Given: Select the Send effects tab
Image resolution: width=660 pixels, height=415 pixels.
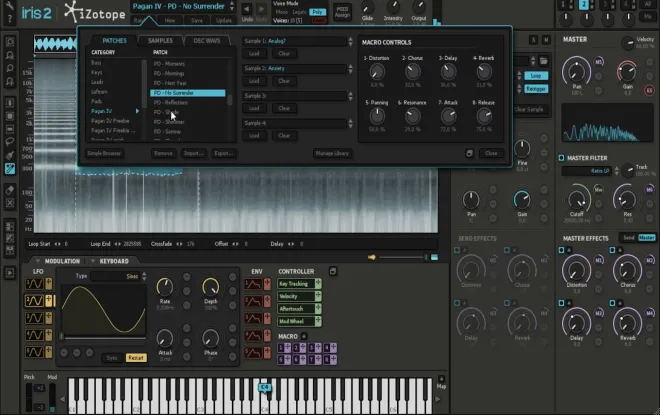Looking at the screenshot, I should [x=628, y=238].
